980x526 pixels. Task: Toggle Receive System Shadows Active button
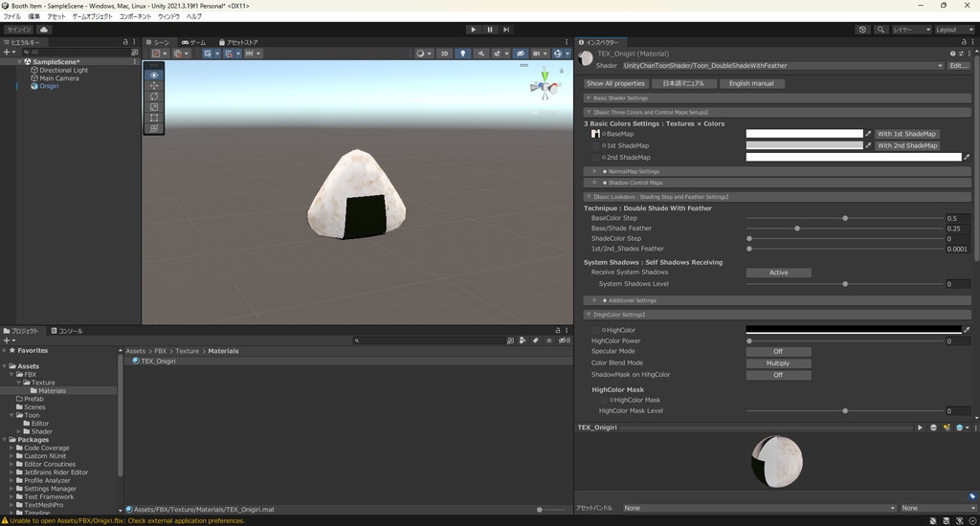pos(779,273)
